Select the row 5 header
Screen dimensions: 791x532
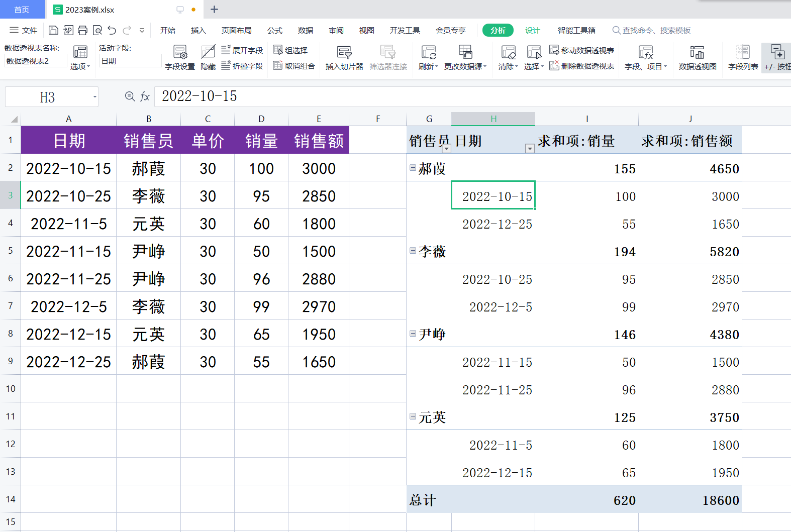(10, 250)
